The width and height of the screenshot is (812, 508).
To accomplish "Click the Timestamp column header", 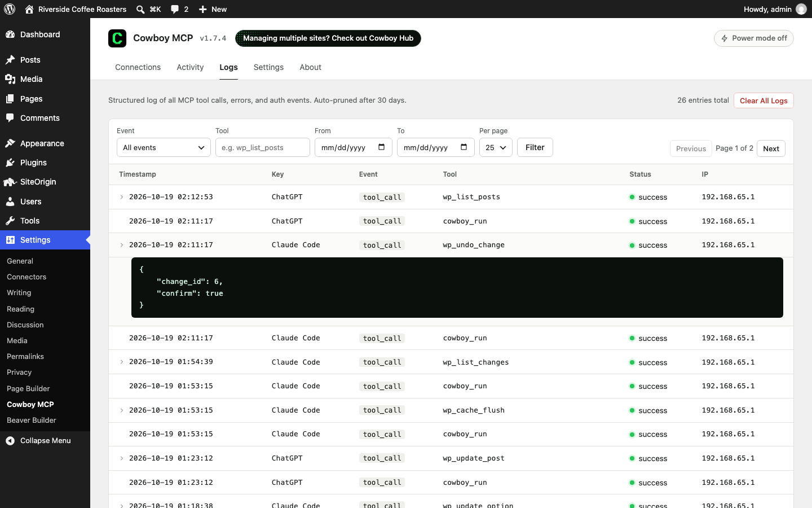I will (x=138, y=174).
